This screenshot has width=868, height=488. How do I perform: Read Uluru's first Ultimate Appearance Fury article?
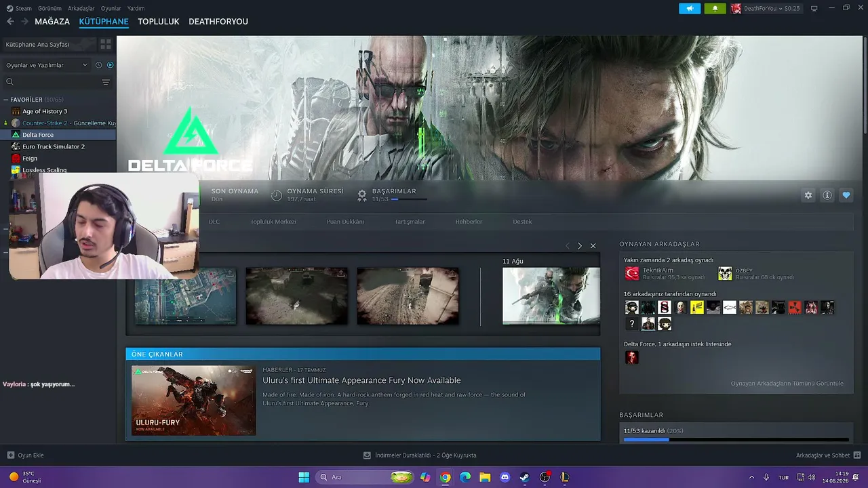pyautogui.click(x=361, y=380)
